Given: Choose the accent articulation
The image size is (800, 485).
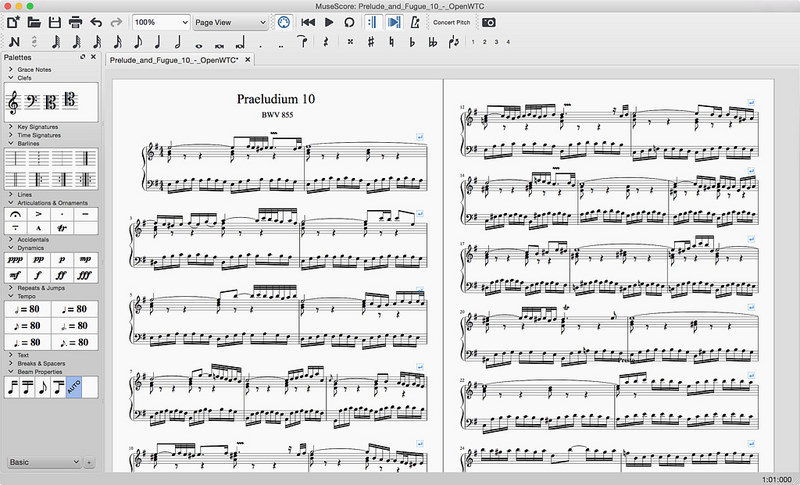Looking at the screenshot, I should click(39, 214).
